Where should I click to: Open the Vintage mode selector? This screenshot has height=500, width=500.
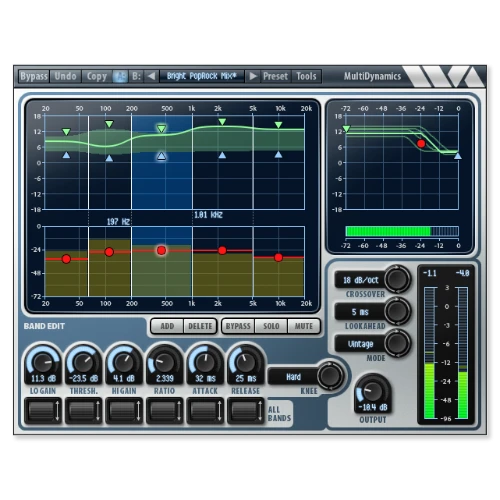point(361,344)
